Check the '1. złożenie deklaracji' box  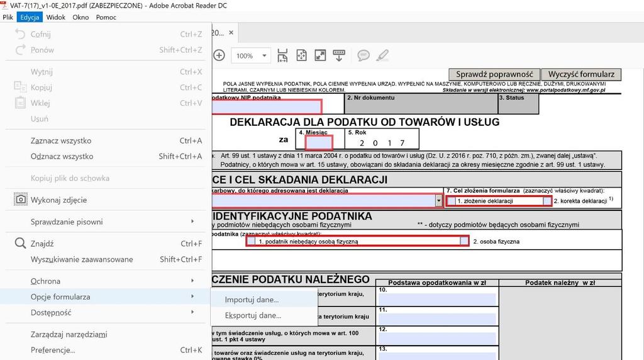(x=451, y=201)
